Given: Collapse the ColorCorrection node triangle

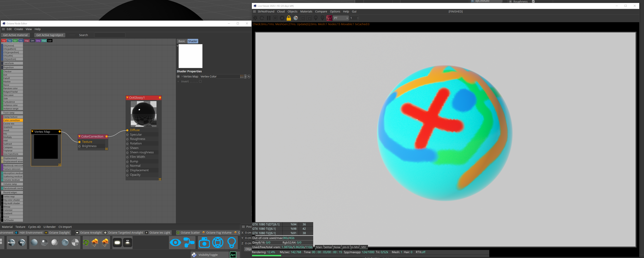Looking at the screenshot, I should (80, 136).
